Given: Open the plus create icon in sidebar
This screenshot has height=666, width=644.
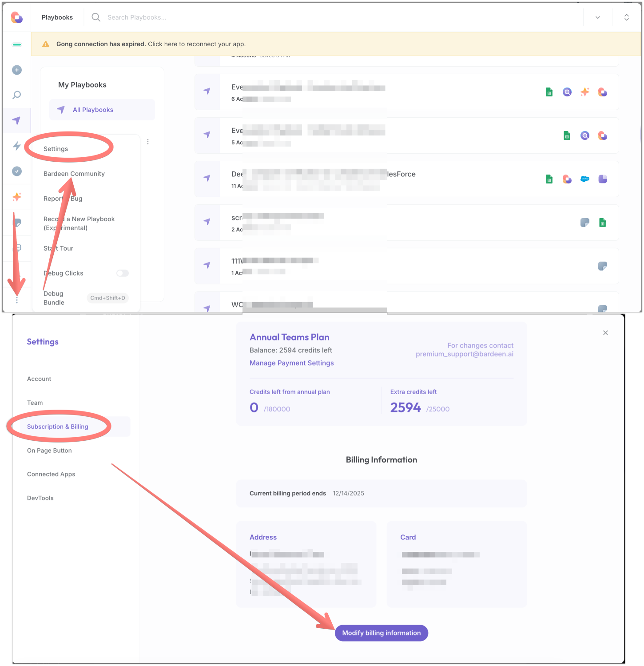Looking at the screenshot, I should [17, 70].
